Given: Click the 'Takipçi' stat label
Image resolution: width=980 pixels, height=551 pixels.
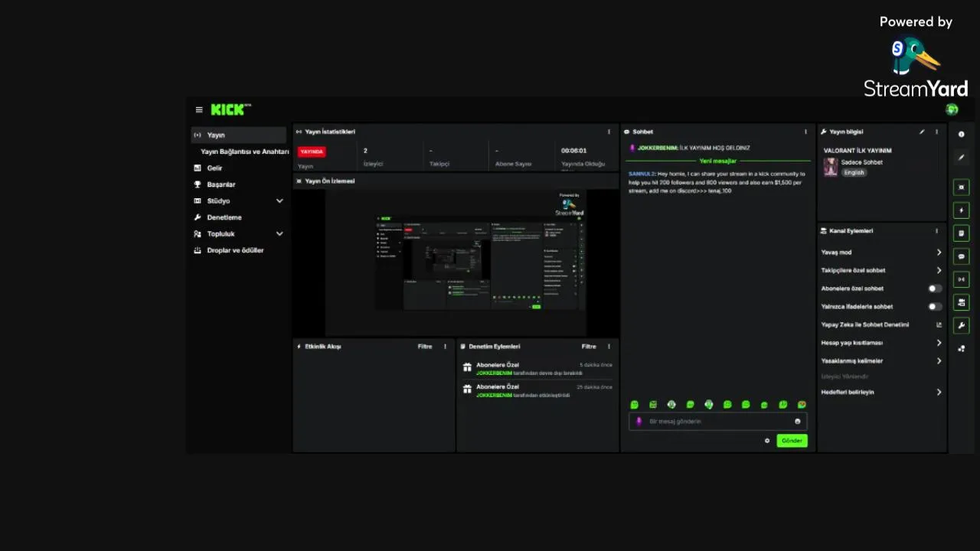Looking at the screenshot, I should (439, 165).
